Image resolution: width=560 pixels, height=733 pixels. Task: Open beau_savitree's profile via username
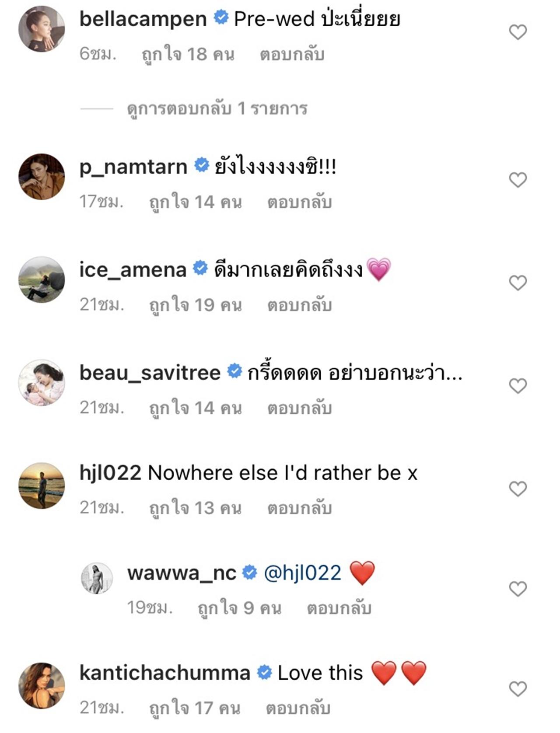(150, 373)
